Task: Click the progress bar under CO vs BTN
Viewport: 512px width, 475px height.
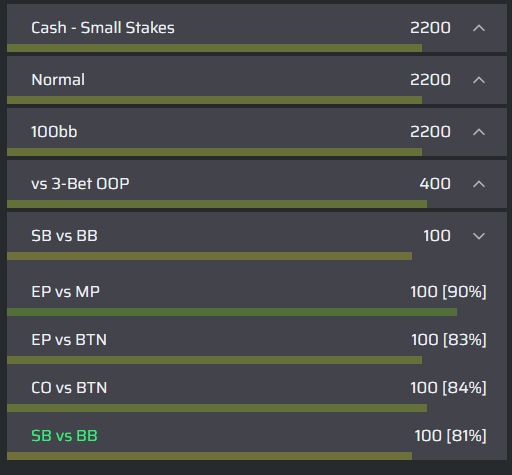Action: [217, 408]
